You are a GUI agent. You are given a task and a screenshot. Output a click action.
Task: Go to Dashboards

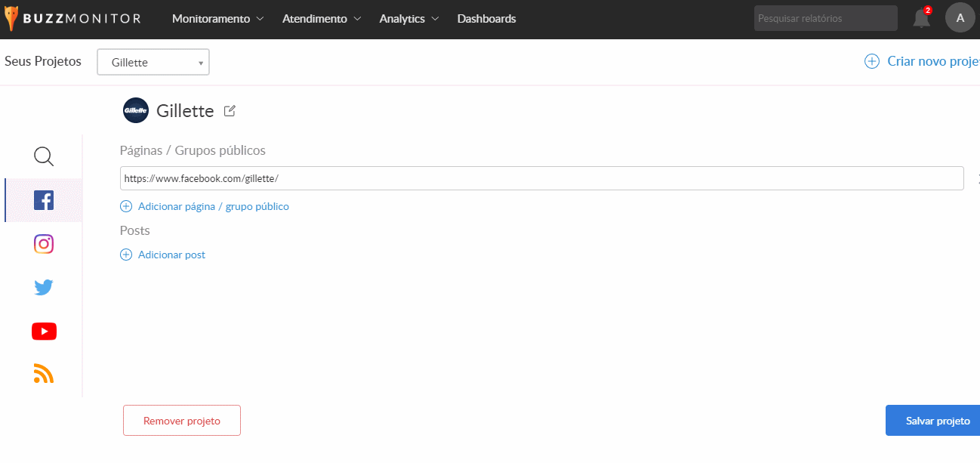[486, 19]
